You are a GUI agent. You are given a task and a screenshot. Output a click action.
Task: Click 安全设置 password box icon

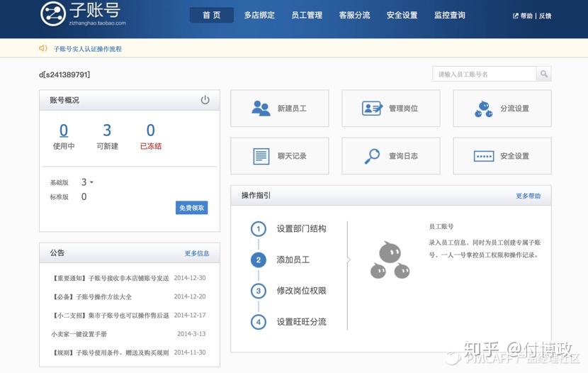484,156
